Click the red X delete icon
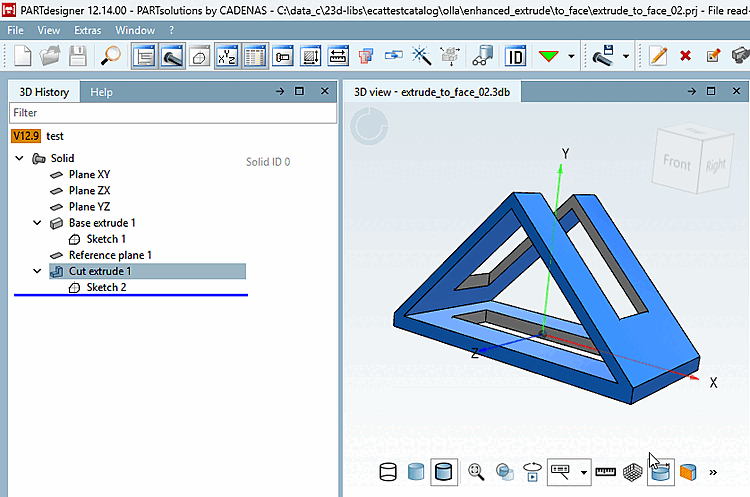 tap(685, 56)
